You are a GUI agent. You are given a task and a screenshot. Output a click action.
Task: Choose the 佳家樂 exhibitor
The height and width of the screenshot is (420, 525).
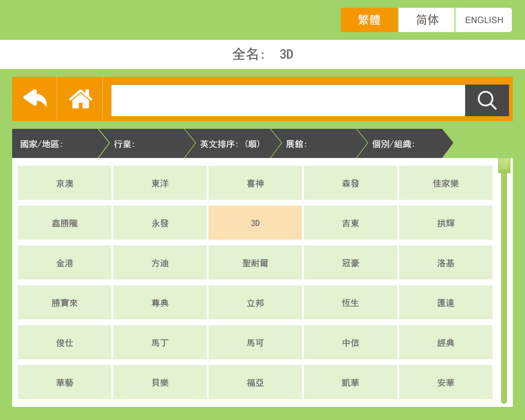pos(445,183)
